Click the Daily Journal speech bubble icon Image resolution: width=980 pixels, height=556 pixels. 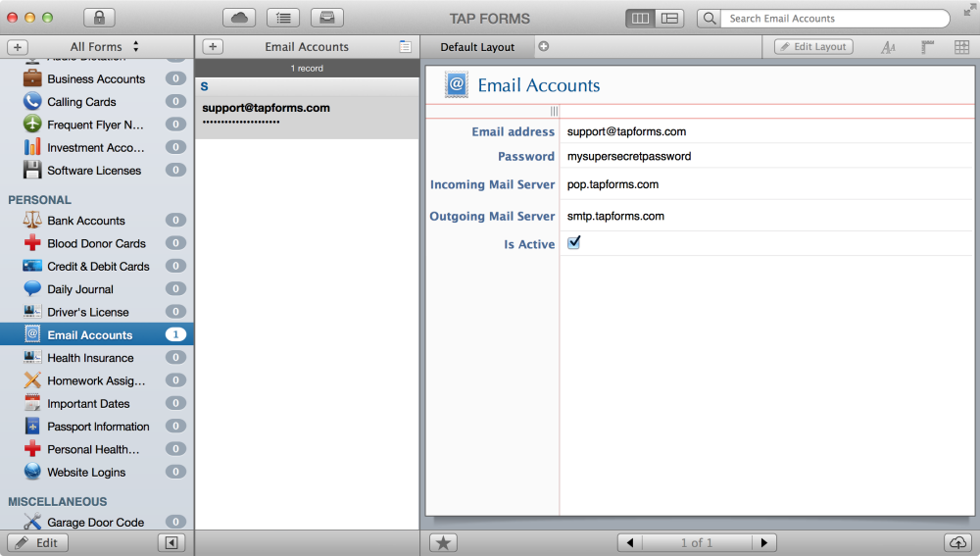pos(32,288)
